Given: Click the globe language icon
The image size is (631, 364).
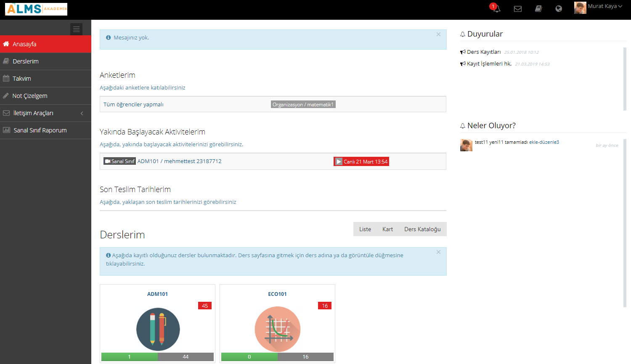Looking at the screenshot, I should tap(559, 9).
